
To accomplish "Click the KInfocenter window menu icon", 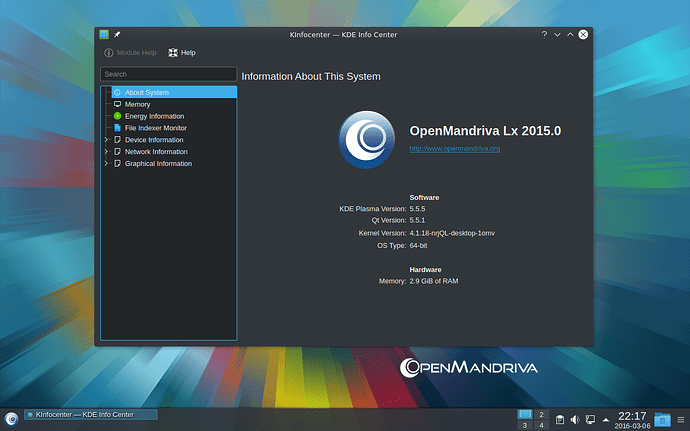I will click(104, 34).
